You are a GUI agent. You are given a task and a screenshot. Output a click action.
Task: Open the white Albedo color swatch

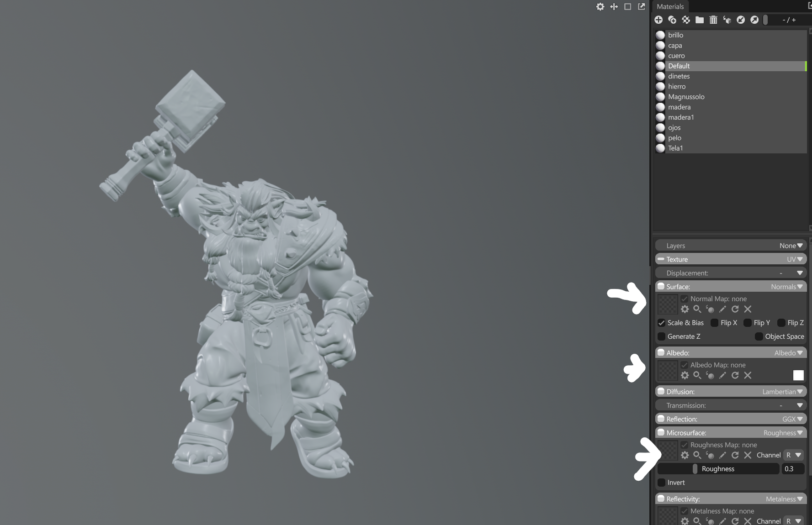click(x=798, y=375)
